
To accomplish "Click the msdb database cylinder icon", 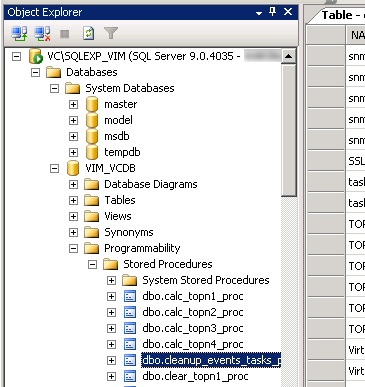I will 92,136.
